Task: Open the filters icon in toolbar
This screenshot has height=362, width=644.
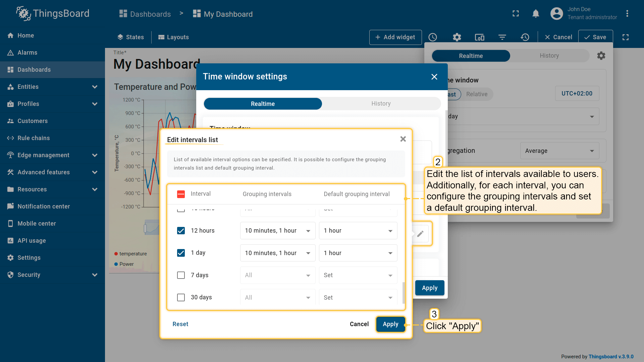Action: pos(502,37)
